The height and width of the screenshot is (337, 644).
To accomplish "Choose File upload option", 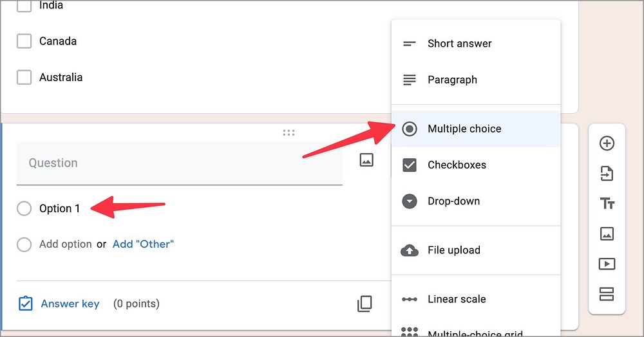I will click(x=453, y=250).
